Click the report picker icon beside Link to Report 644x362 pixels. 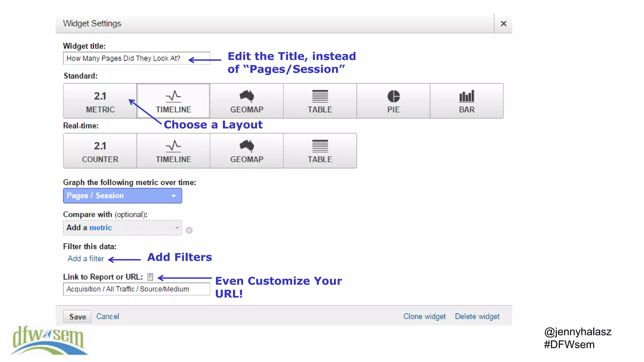[x=150, y=277]
